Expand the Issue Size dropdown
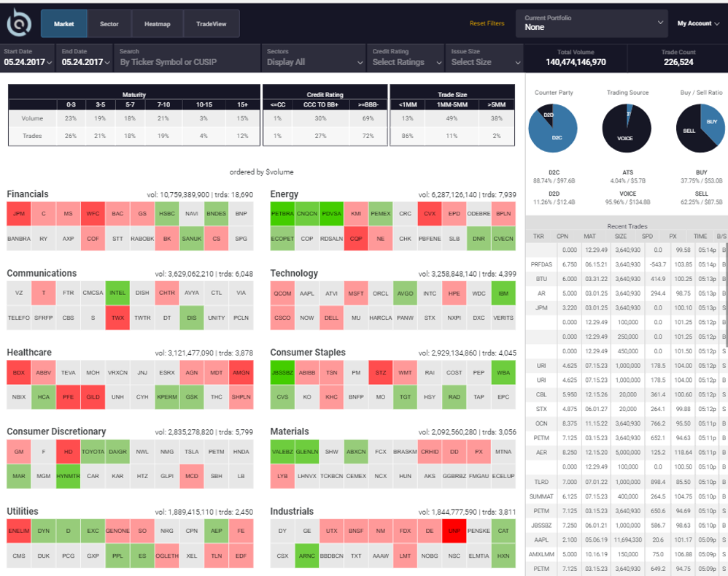 click(484, 58)
